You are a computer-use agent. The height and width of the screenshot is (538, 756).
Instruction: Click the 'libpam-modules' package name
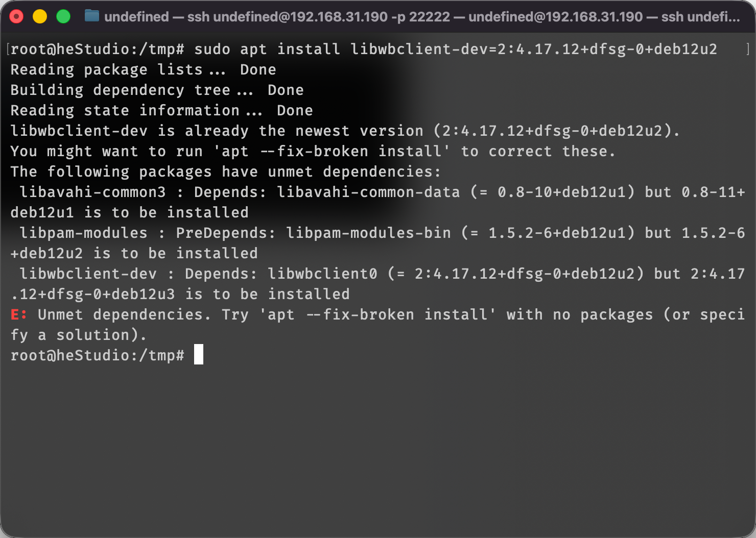coord(83,233)
